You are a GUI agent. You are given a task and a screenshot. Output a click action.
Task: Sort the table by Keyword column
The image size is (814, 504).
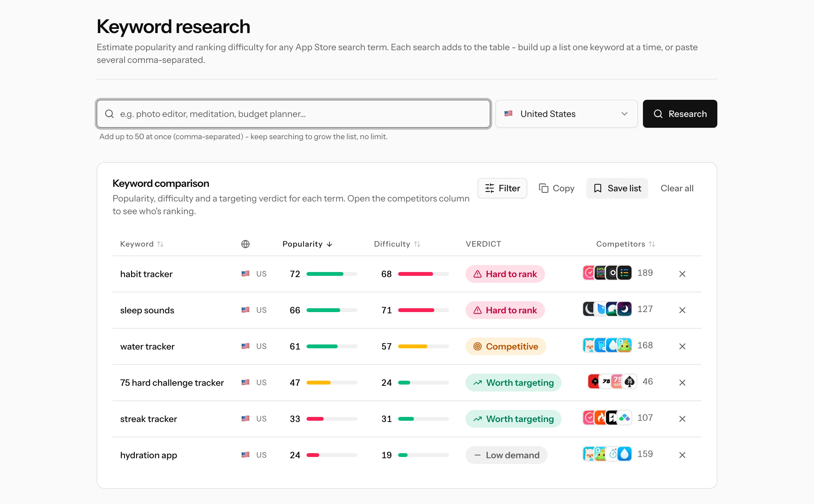(142, 244)
